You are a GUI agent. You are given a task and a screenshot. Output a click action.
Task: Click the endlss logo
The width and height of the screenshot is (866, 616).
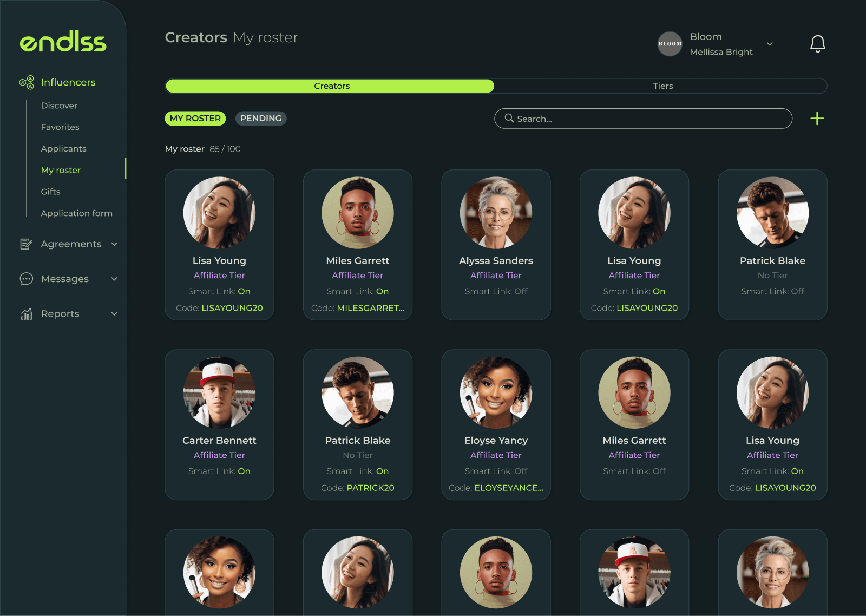(63, 42)
